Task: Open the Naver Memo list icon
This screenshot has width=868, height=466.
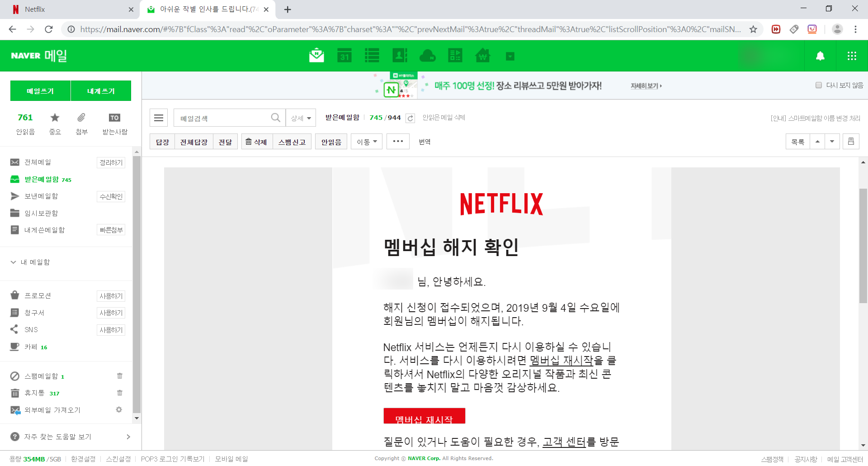Action: (x=372, y=56)
